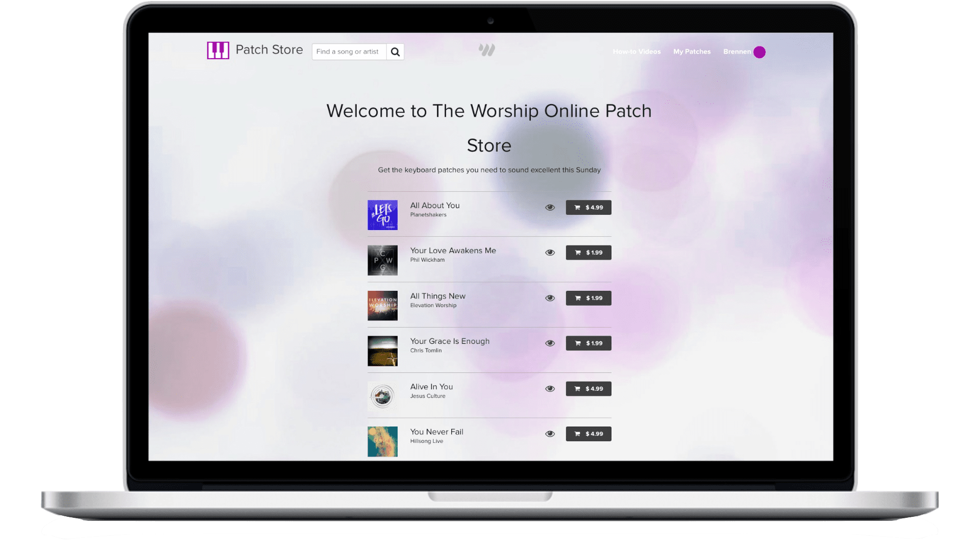Preview Alive In You with eye icon
The height and width of the screenshot is (551, 980).
550,389
